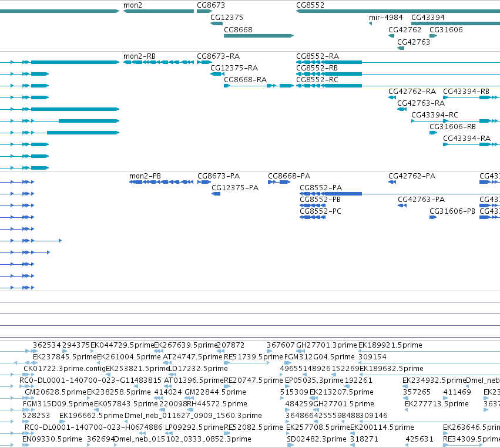Image resolution: width=500 pixels, height=448 pixels.
Task: Click EST LD17232.5prime label
Action: [x=198, y=369]
